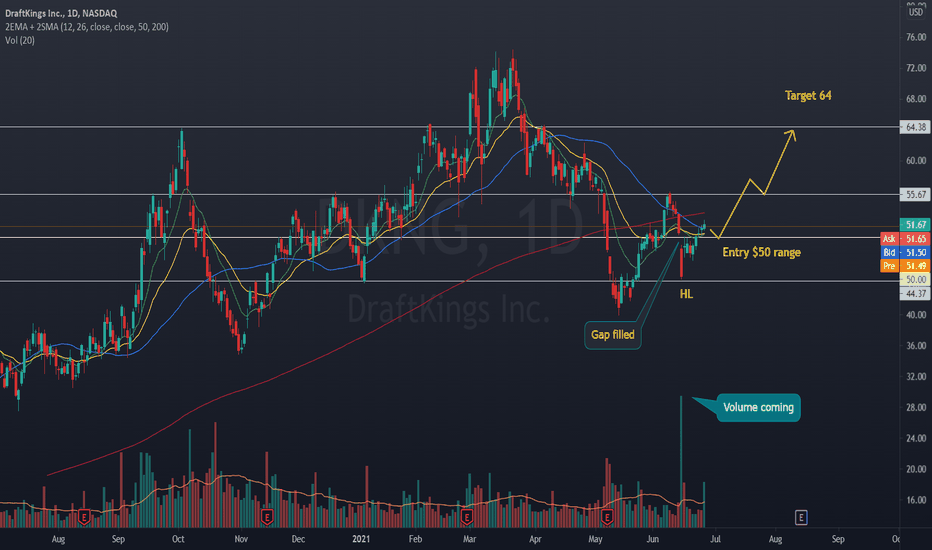
Task: Click the Apr label on time axis
Action: pos(535,539)
